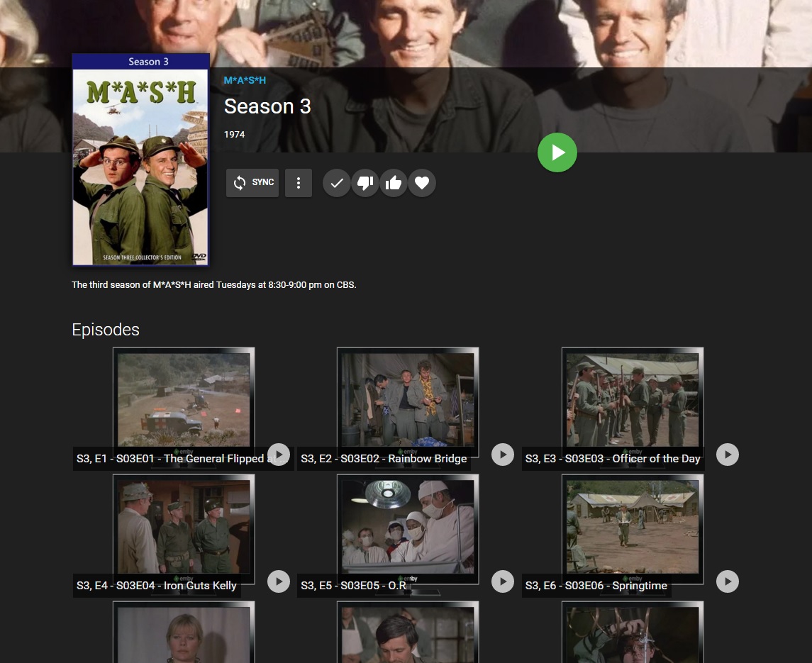
Task: Open the three-dot more options menu
Action: pos(299,182)
